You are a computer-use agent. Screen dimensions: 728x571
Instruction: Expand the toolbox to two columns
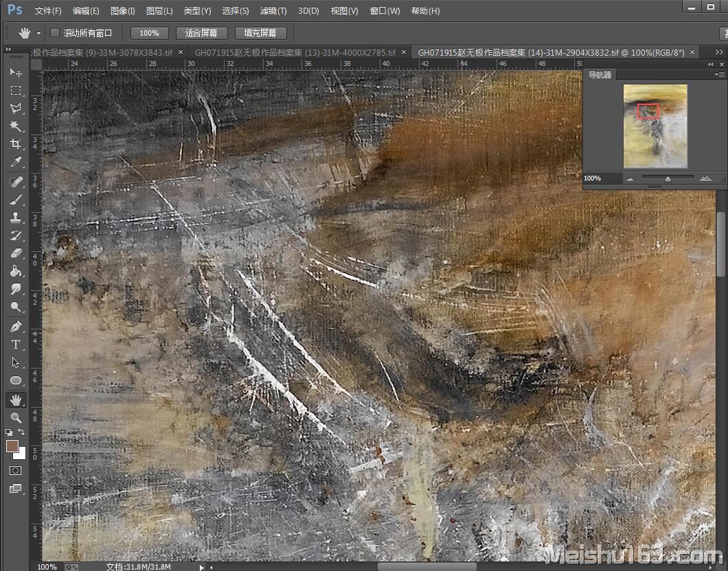click(x=8, y=49)
